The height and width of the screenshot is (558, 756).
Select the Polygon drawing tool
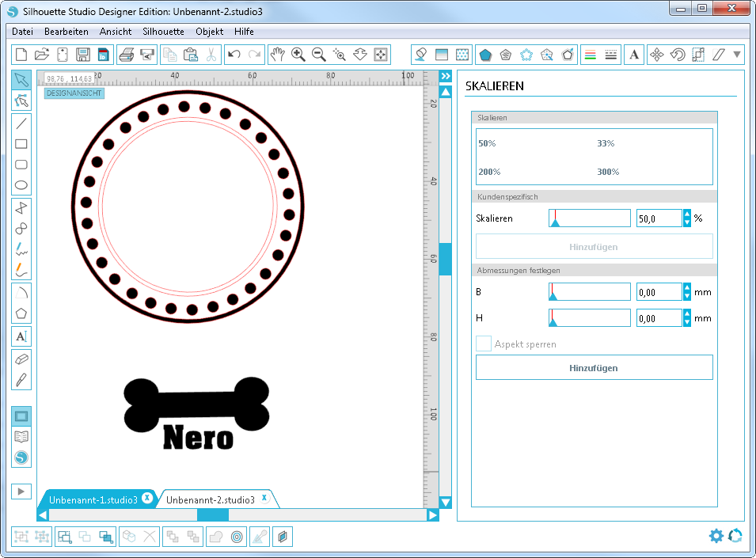(21, 313)
